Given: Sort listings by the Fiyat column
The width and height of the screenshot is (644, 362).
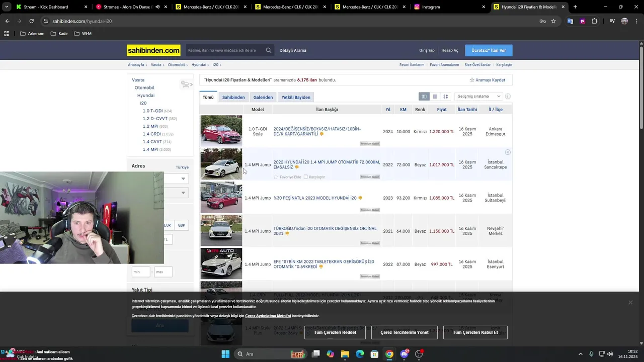Looking at the screenshot, I should click(x=442, y=109).
